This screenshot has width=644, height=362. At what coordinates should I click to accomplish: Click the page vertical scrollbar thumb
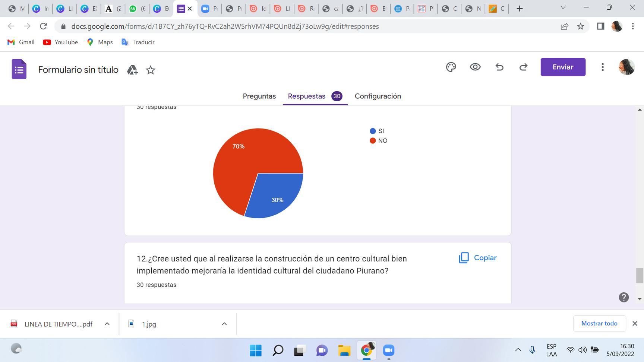tap(640, 276)
